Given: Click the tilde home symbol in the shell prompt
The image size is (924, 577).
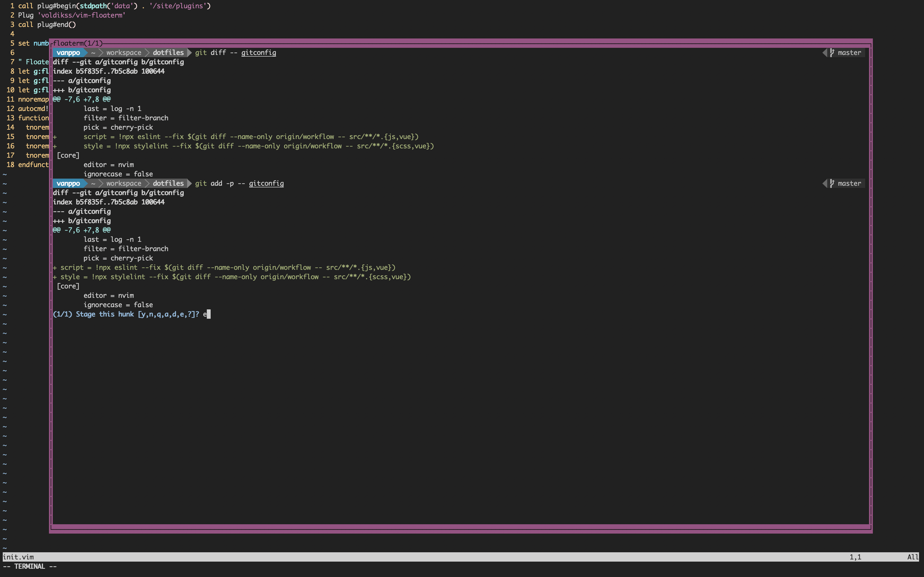Looking at the screenshot, I should pos(94,52).
